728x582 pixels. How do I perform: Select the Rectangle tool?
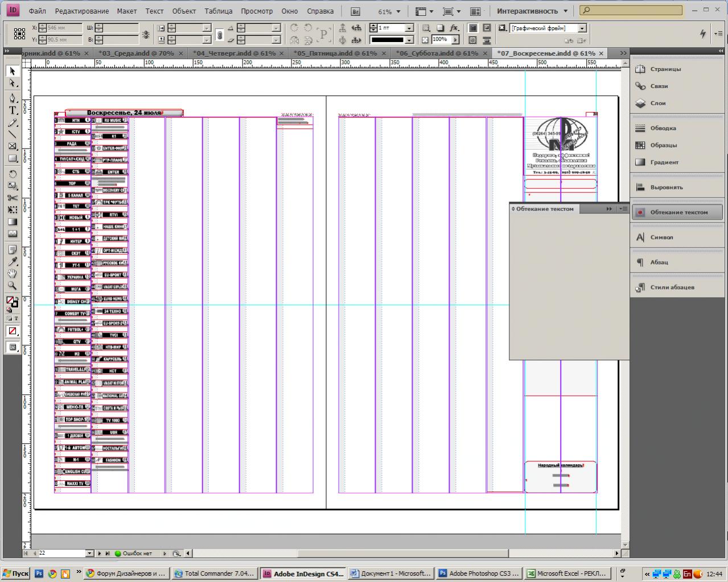(x=13, y=159)
